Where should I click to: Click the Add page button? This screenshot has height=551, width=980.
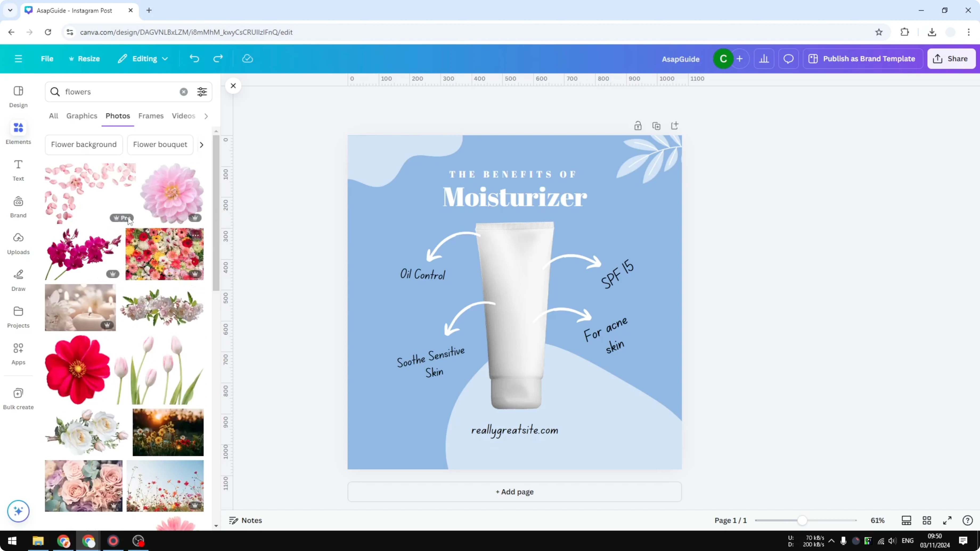coord(514,492)
